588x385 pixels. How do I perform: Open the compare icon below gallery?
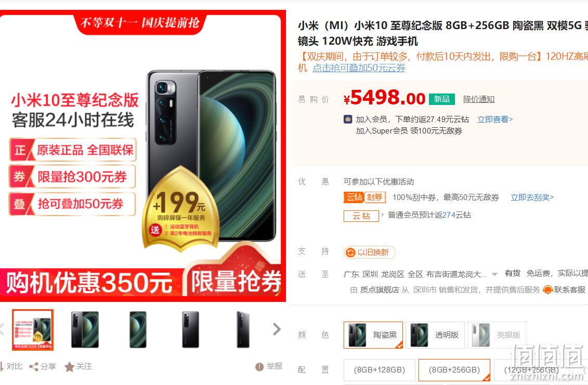pos(2,367)
